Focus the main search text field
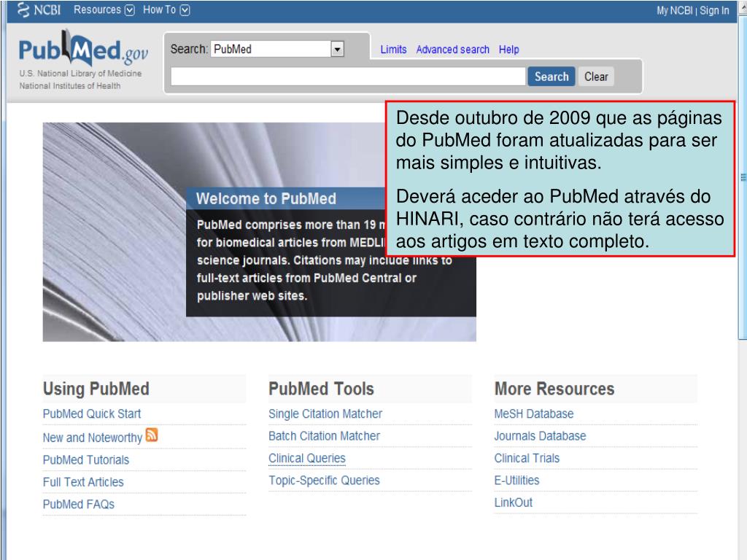This screenshot has width=747, height=560. (x=348, y=77)
